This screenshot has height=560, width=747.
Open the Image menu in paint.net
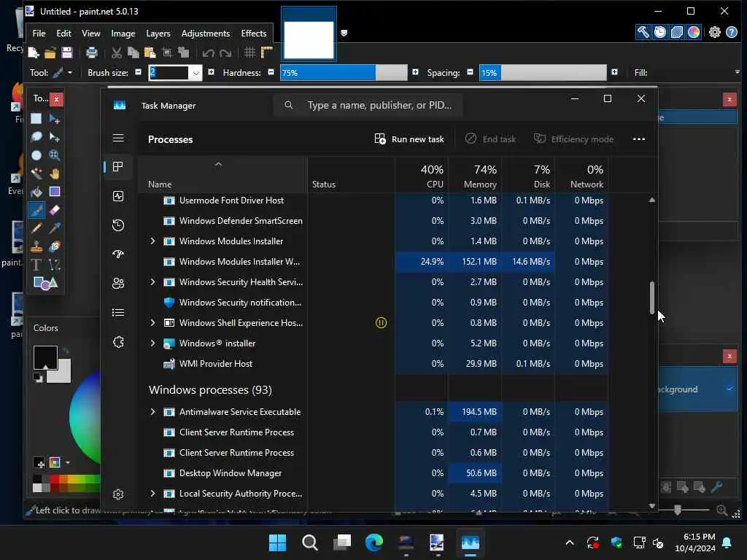click(123, 34)
